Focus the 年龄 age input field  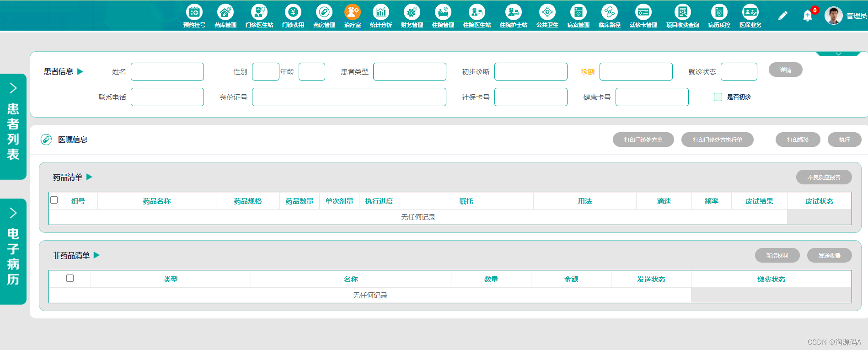click(312, 71)
